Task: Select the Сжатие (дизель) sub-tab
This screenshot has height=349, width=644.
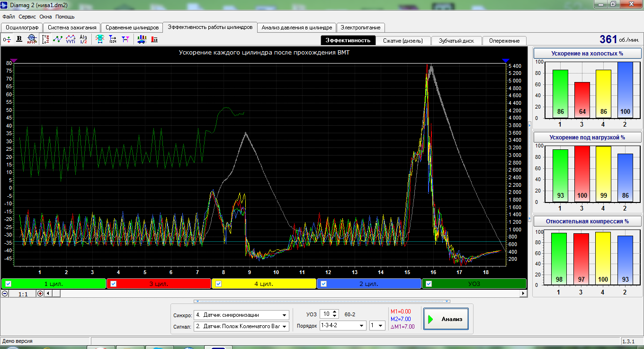Action: coord(403,41)
